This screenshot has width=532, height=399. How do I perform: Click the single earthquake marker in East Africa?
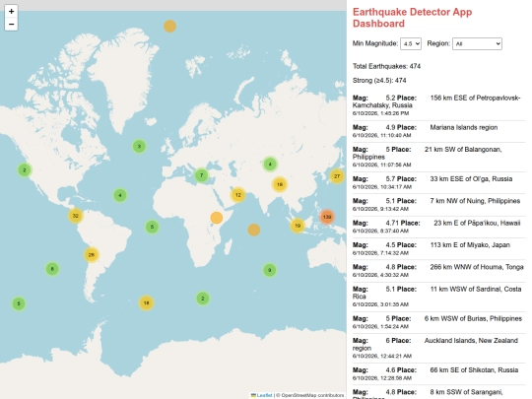coord(217,218)
